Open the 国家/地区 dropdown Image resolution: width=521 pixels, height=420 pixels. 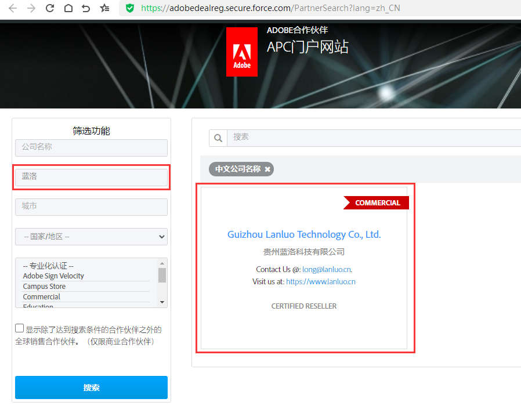[91, 237]
